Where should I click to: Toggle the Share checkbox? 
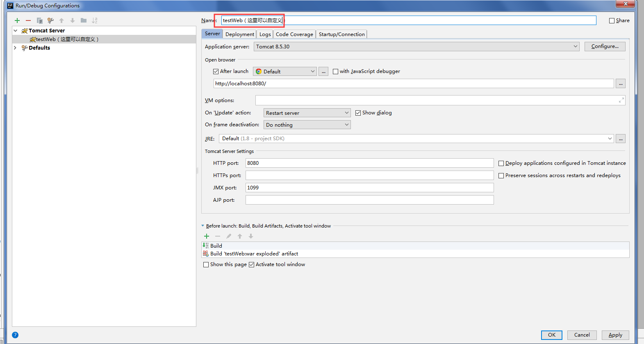click(612, 21)
